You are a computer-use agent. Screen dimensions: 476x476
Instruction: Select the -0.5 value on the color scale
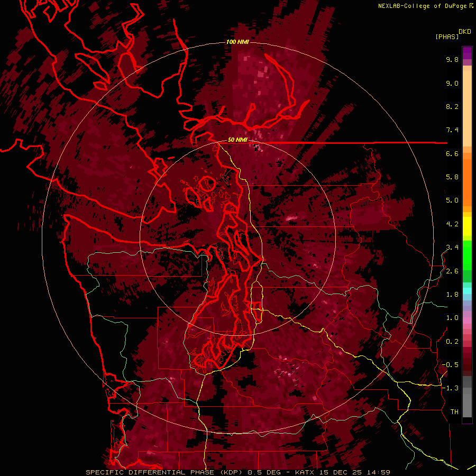pos(450,365)
